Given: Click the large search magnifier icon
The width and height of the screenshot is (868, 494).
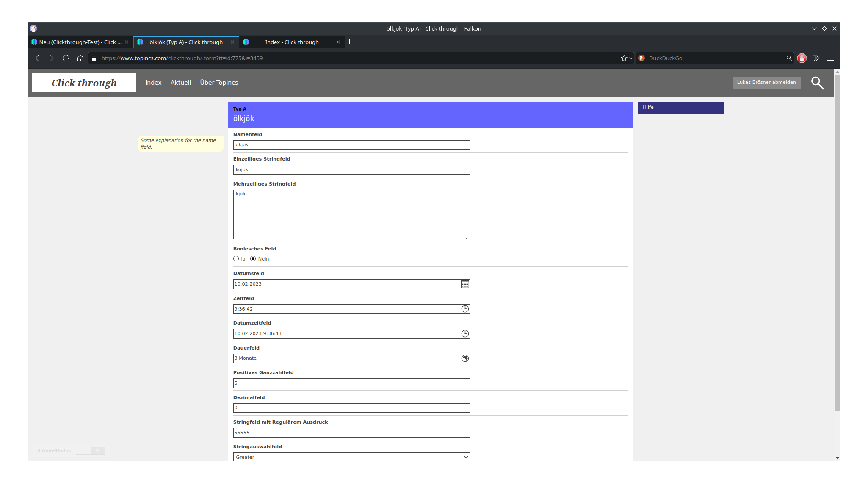Looking at the screenshot, I should (x=817, y=83).
